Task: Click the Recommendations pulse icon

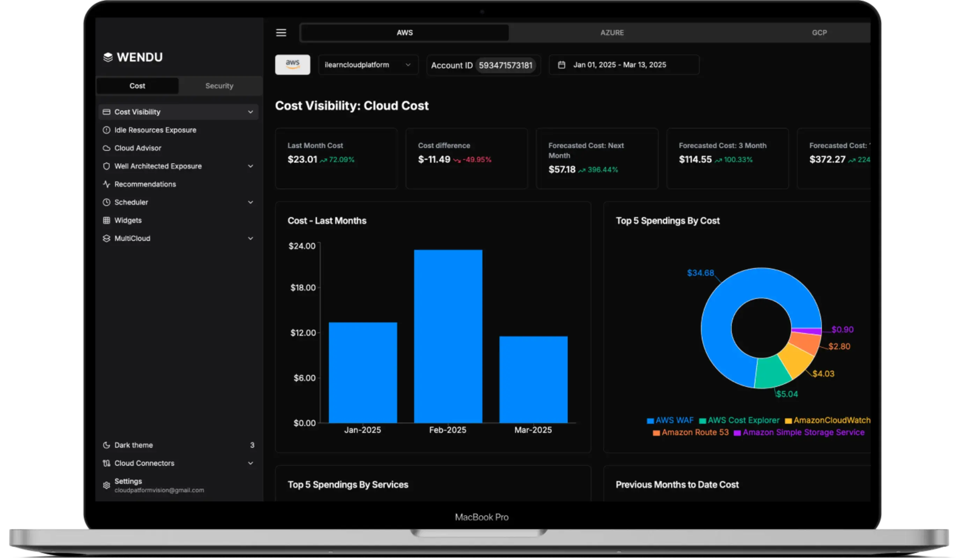Action: (106, 184)
